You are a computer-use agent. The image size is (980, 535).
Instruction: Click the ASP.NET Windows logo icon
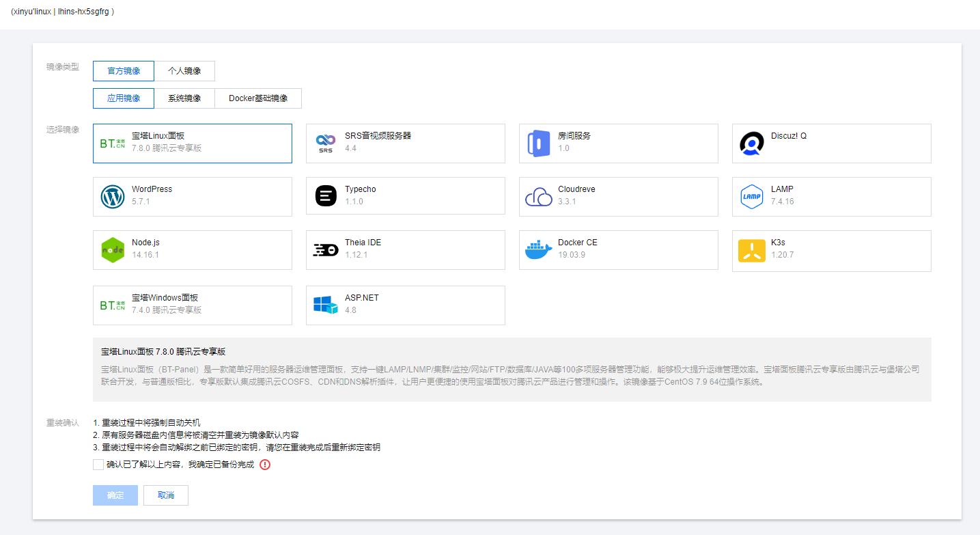point(326,305)
